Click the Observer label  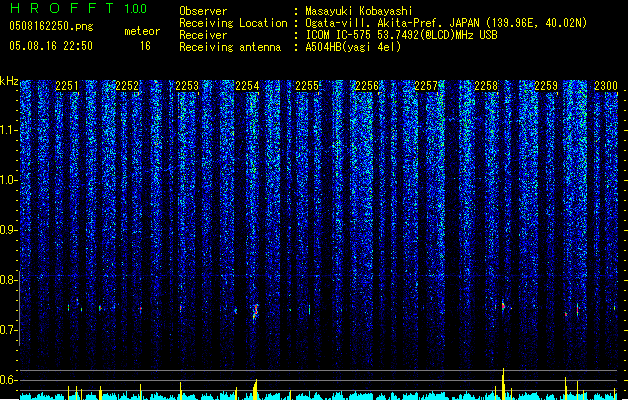click(203, 11)
